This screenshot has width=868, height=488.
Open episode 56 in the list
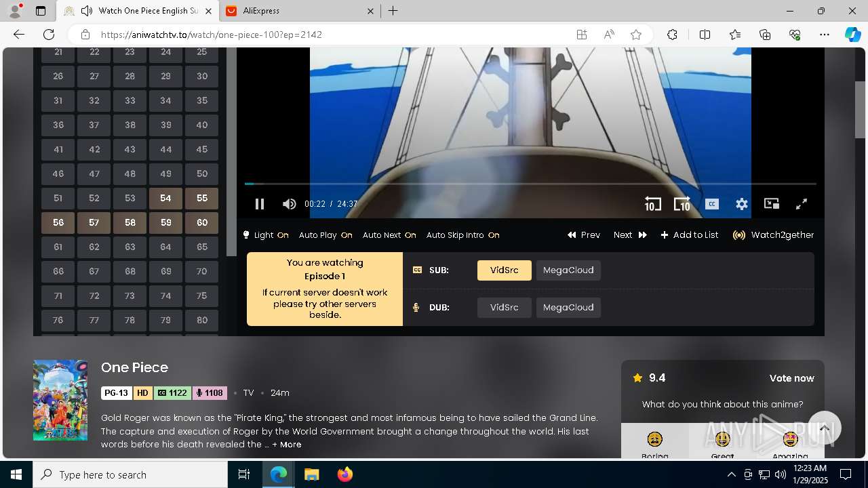58,223
